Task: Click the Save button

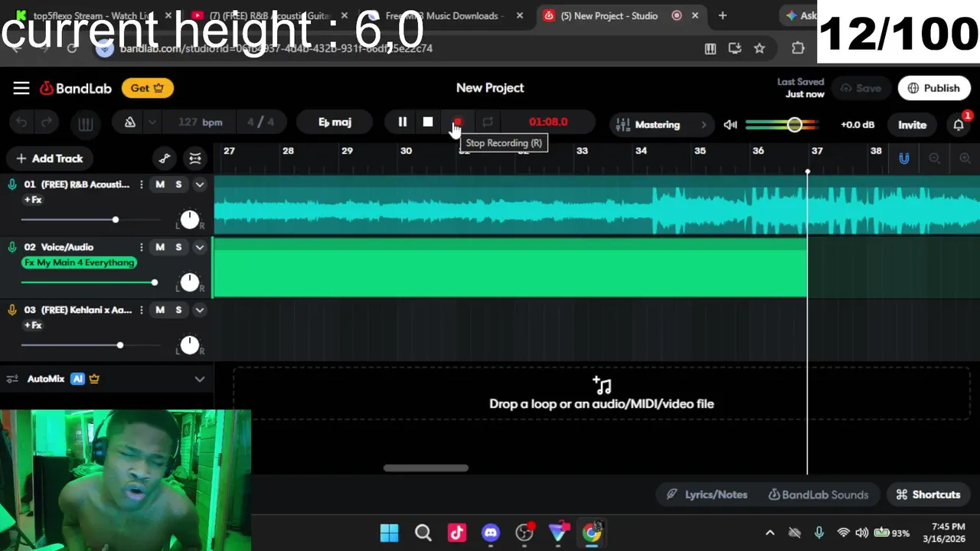Action: [x=861, y=88]
